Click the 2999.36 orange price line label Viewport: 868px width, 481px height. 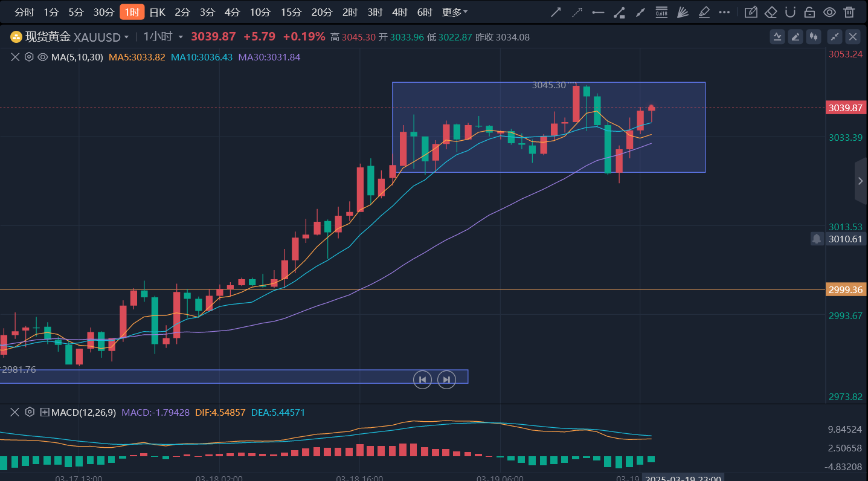(846, 290)
